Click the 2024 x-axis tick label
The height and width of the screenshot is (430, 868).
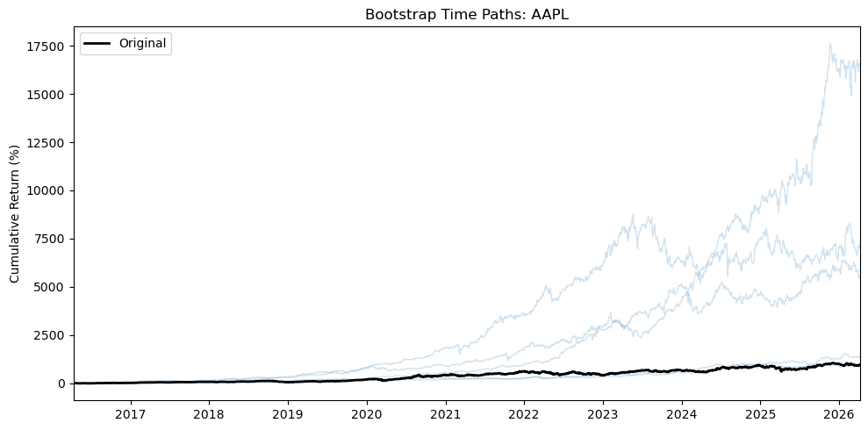pyautogui.click(x=681, y=412)
